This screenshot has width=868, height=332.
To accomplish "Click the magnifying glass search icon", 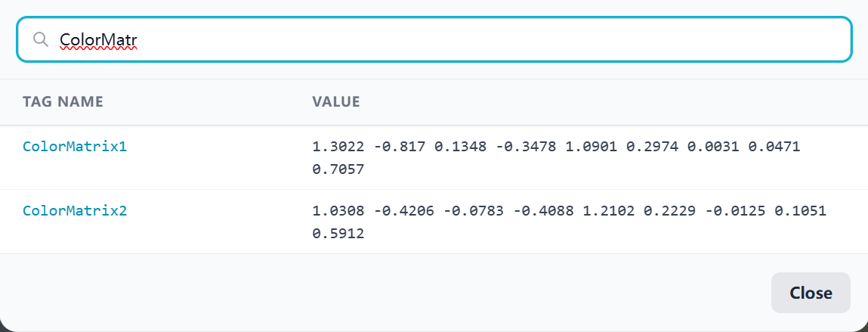I will (x=41, y=39).
